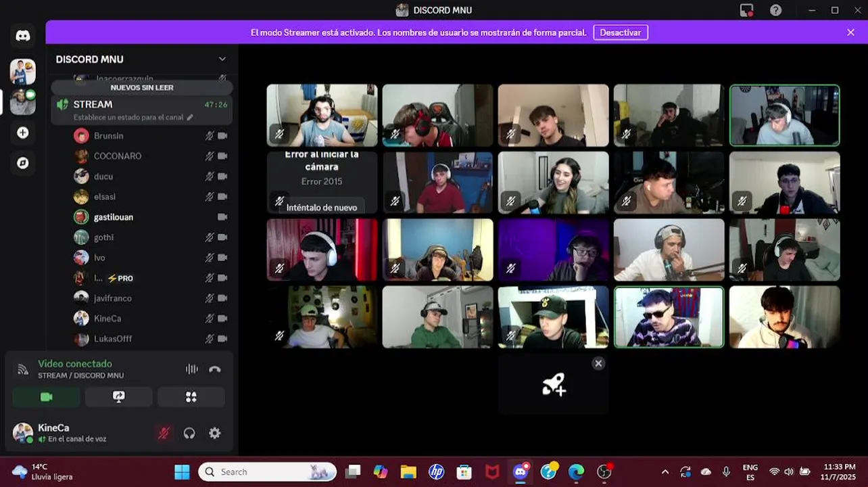Open the add a server plus icon
This screenshot has width=868, height=487.
coord(23,133)
